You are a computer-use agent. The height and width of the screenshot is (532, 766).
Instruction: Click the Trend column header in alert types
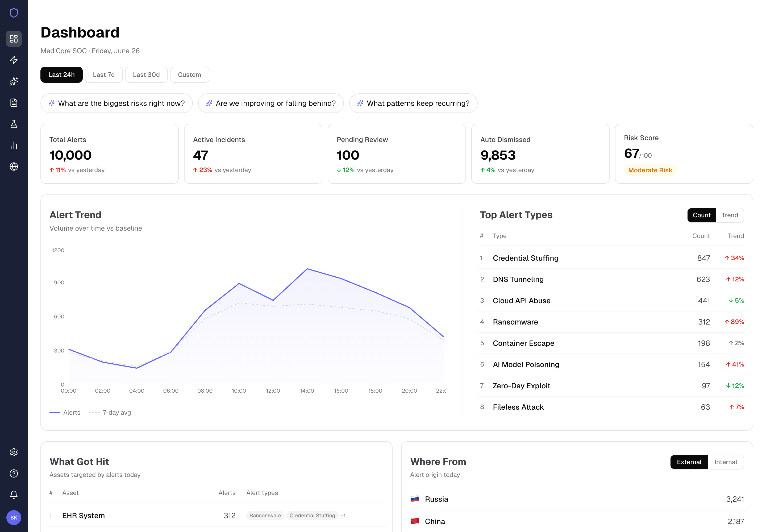click(x=736, y=236)
